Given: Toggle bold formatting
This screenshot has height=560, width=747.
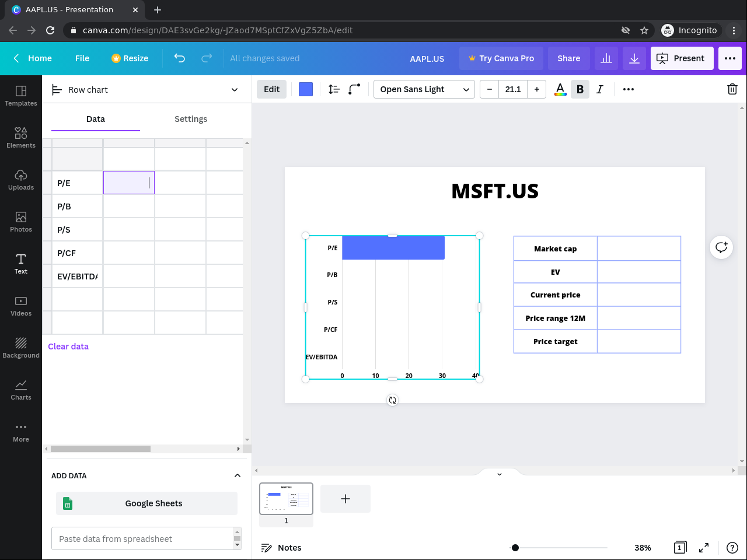Looking at the screenshot, I should pyautogui.click(x=580, y=89).
